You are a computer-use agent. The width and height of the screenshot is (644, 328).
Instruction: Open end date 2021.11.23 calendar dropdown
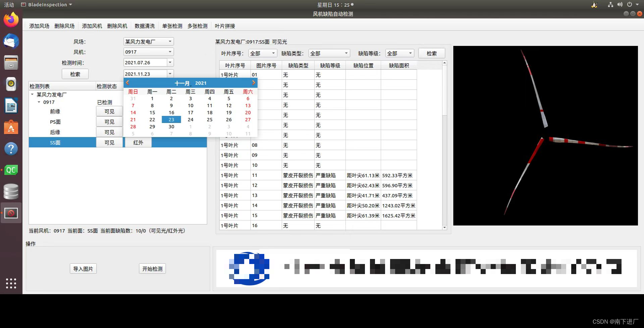click(170, 74)
